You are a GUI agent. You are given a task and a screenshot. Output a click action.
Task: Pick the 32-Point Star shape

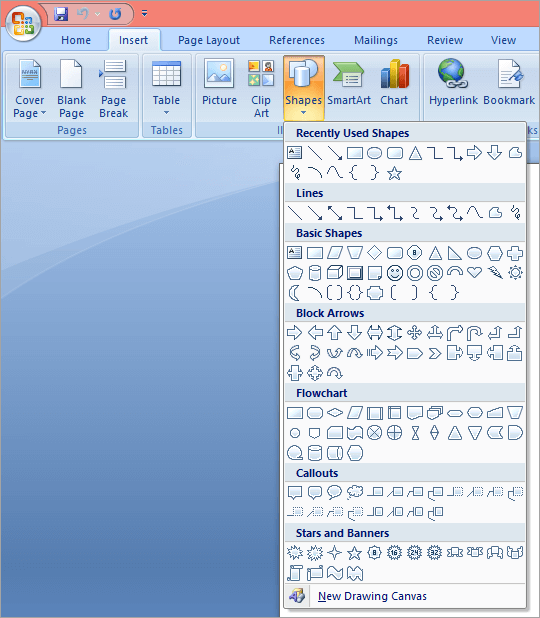pyautogui.click(x=434, y=553)
